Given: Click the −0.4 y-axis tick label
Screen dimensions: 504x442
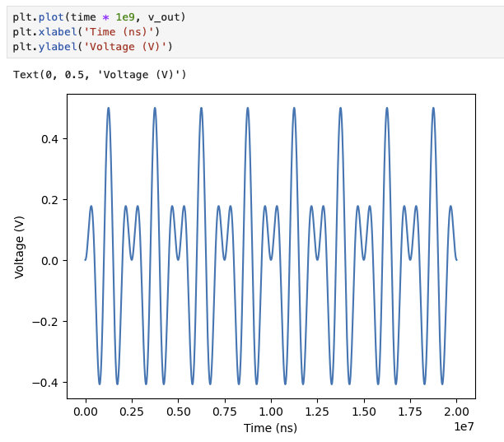Looking at the screenshot, I should [x=48, y=382].
